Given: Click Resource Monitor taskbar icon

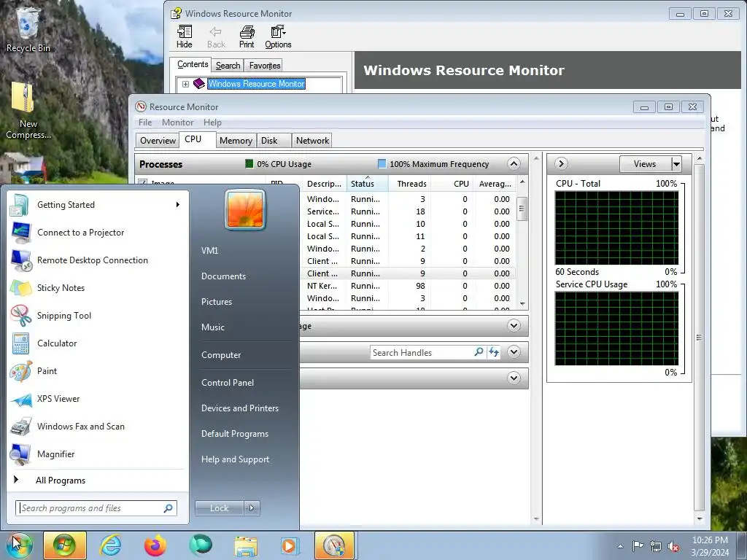Looking at the screenshot, I should click(334, 545).
